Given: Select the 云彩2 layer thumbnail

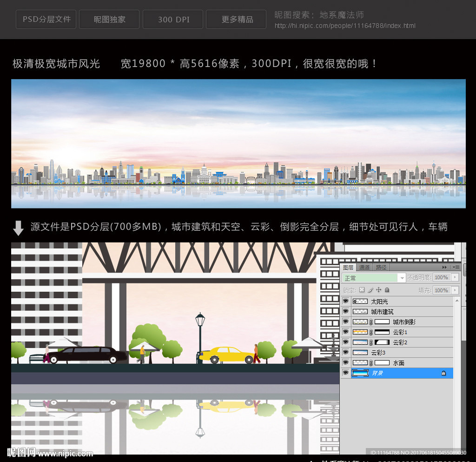Looking at the screenshot, I should (360, 342).
